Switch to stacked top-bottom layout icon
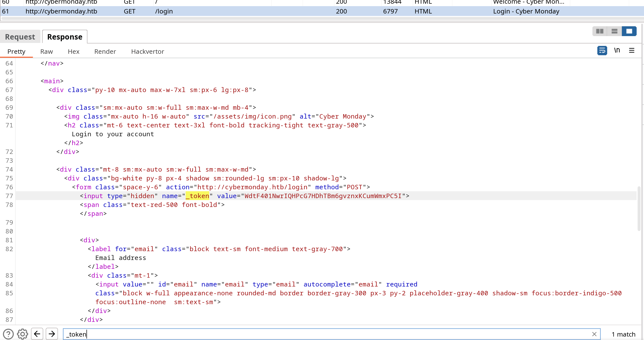The image size is (644, 340). click(614, 31)
